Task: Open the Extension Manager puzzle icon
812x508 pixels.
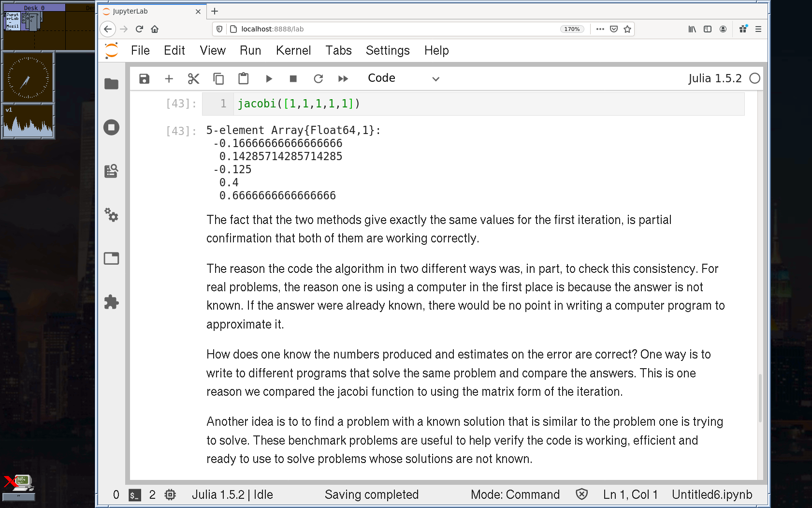Action: tap(111, 302)
